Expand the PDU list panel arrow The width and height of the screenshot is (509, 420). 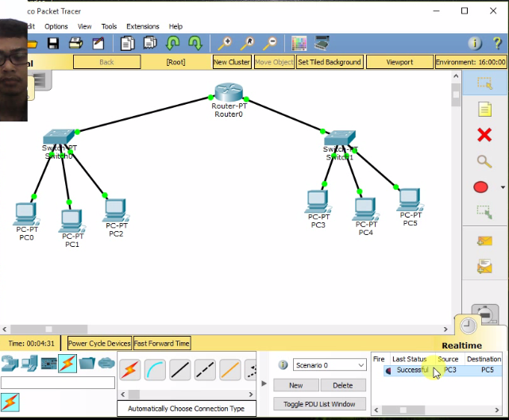pyautogui.click(x=264, y=383)
